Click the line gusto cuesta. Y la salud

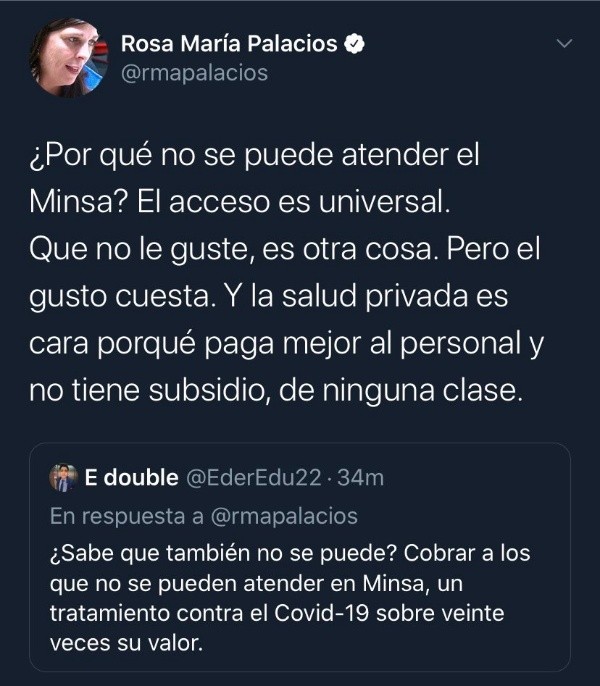point(269,297)
